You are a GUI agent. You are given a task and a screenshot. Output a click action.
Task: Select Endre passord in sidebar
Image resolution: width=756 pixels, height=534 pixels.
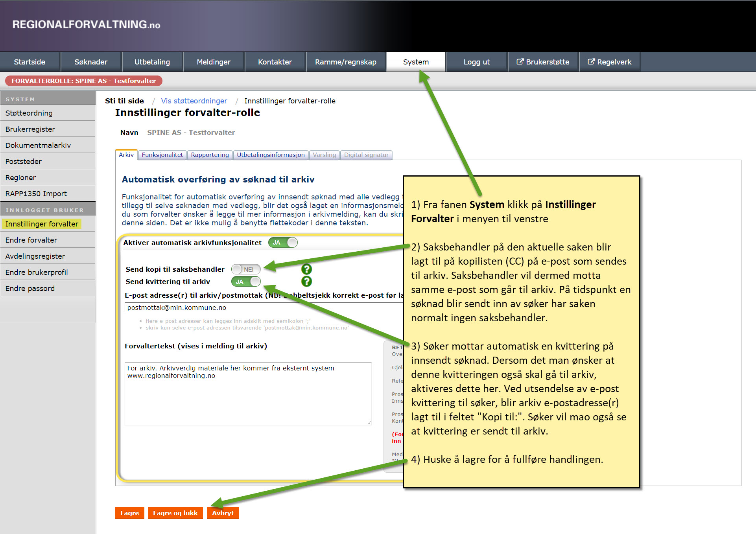pos(30,288)
